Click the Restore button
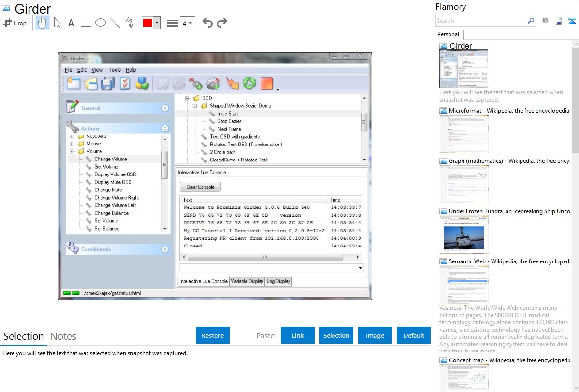Image resolution: width=579 pixels, height=392 pixels. coord(213,335)
